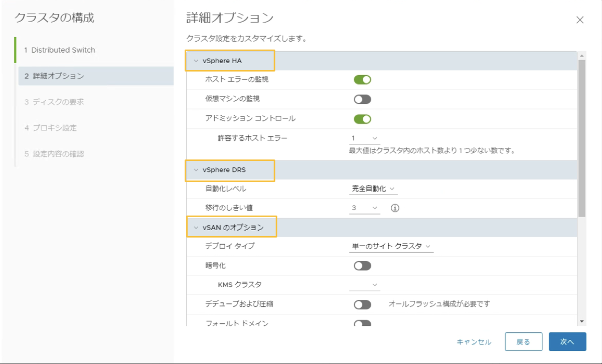Enable virtual machine monitoring switch
The image size is (602, 364).
coord(362,99)
